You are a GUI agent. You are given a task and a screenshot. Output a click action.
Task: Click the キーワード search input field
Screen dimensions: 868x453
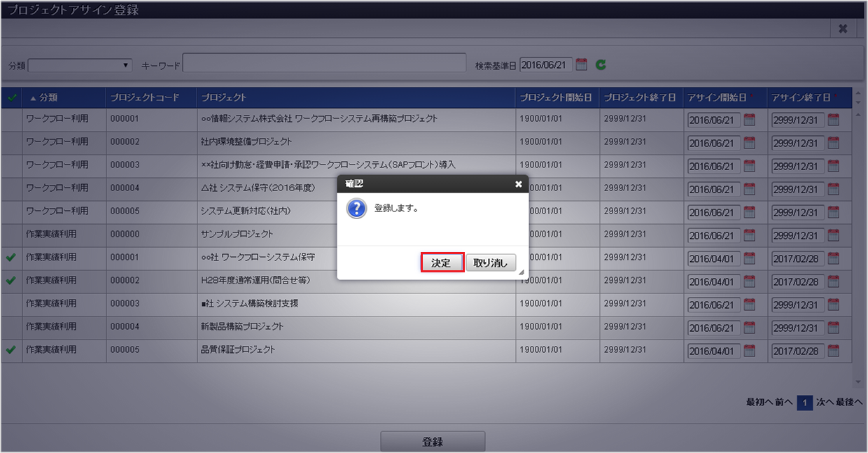(x=324, y=63)
